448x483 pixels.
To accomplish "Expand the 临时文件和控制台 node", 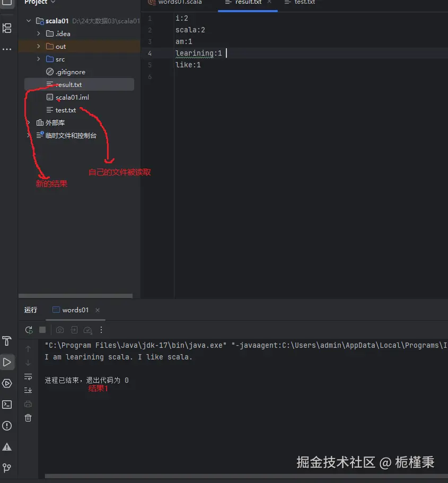I will (x=29, y=135).
